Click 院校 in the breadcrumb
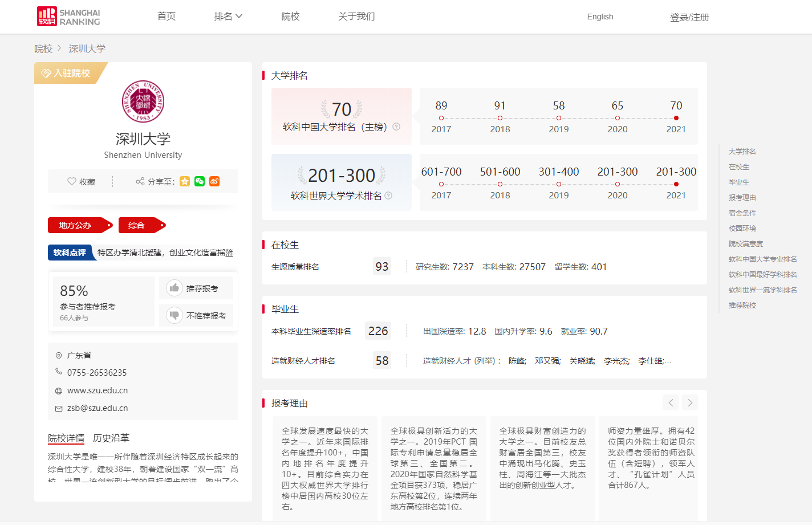 point(43,49)
